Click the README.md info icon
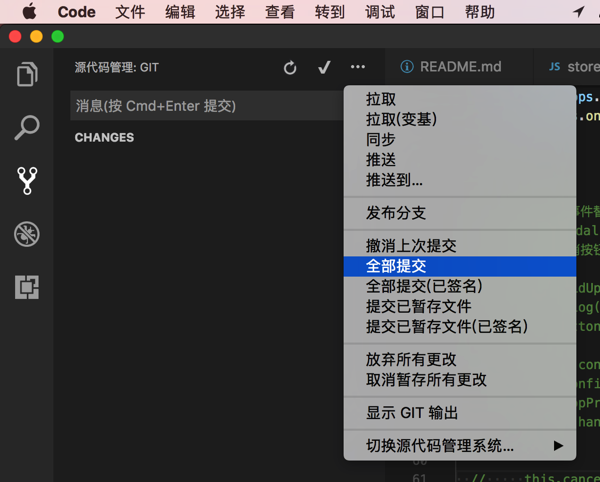 407,67
